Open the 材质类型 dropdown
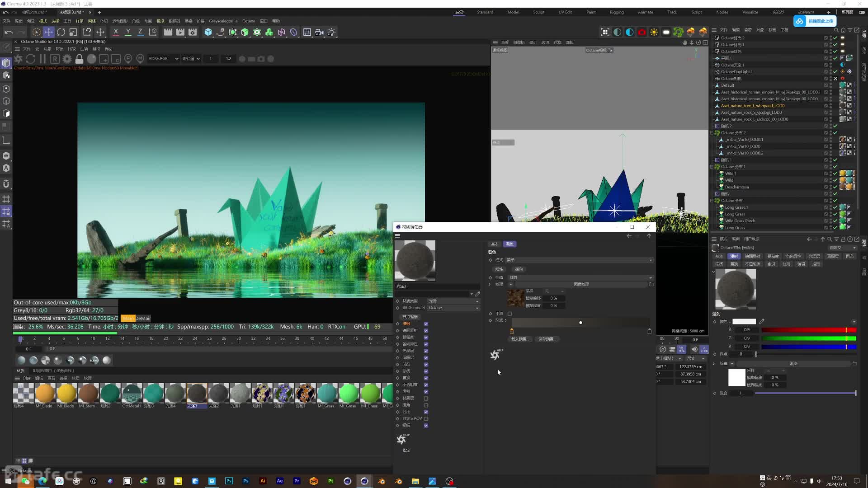The image size is (868, 488). (453, 301)
